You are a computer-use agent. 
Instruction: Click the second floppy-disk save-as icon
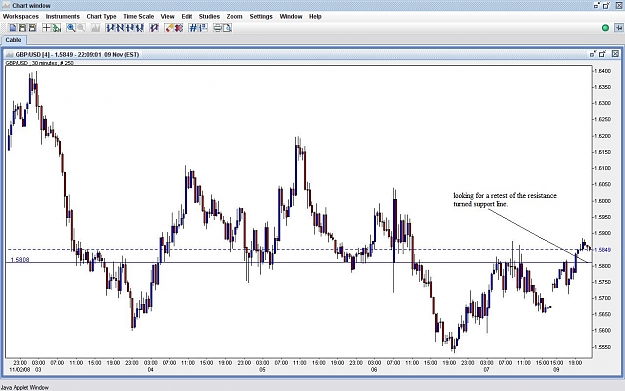click(x=32, y=28)
